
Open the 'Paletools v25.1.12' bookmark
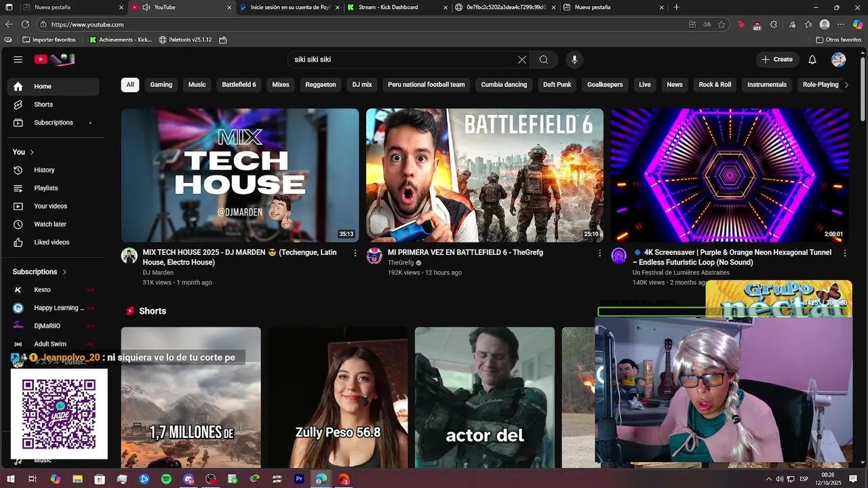coord(185,40)
